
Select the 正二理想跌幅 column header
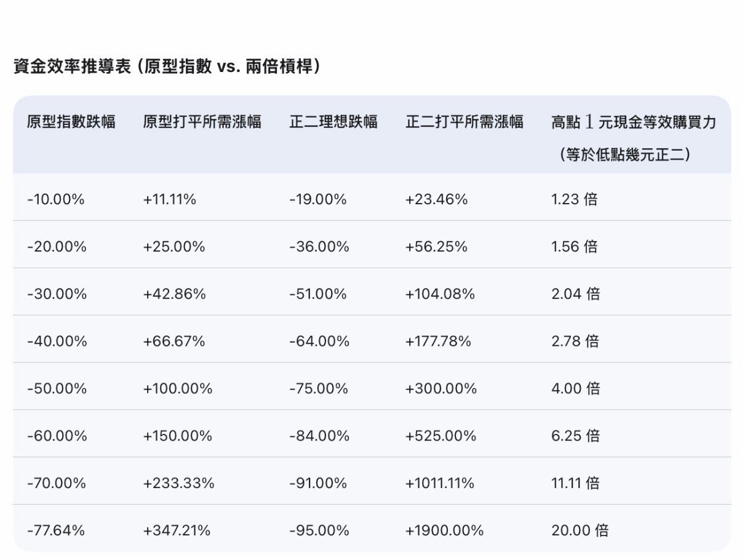pyautogui.click(x=333, y=122)
